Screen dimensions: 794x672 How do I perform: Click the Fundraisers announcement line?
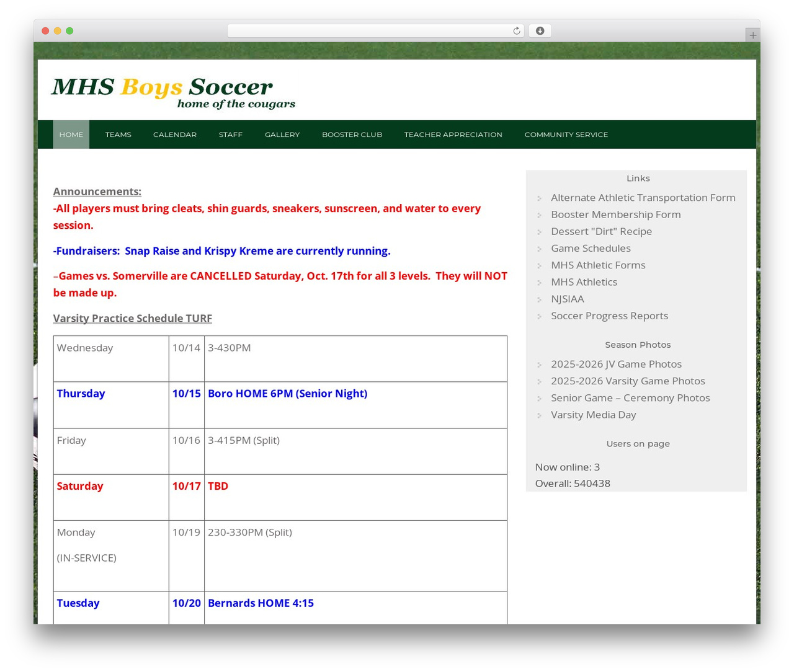[x=222, y=251]
